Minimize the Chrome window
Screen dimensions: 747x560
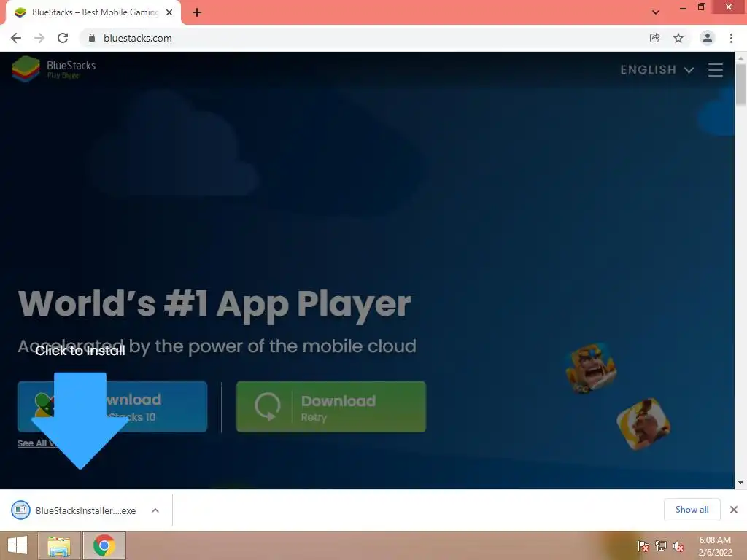(x=683, y=8)
